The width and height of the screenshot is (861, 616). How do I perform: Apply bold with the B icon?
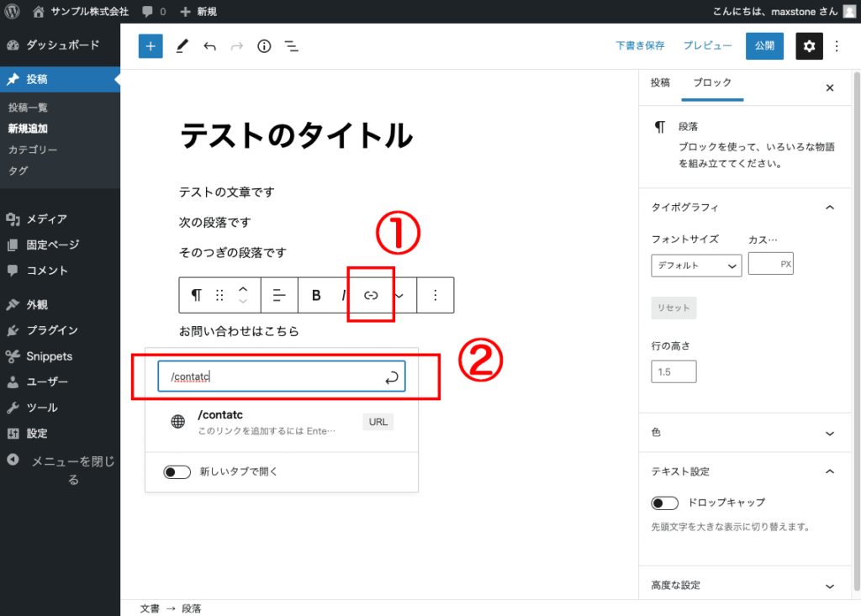coord(315,295)
